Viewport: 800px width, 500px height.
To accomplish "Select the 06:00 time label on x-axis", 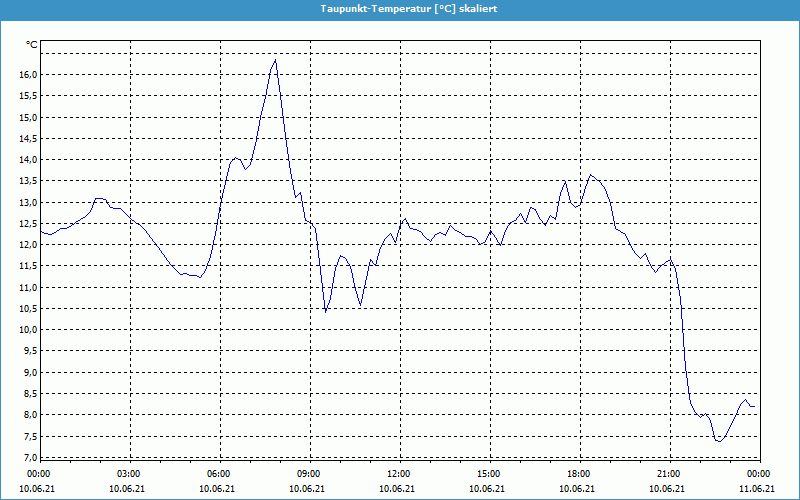I will click(219, 474).
